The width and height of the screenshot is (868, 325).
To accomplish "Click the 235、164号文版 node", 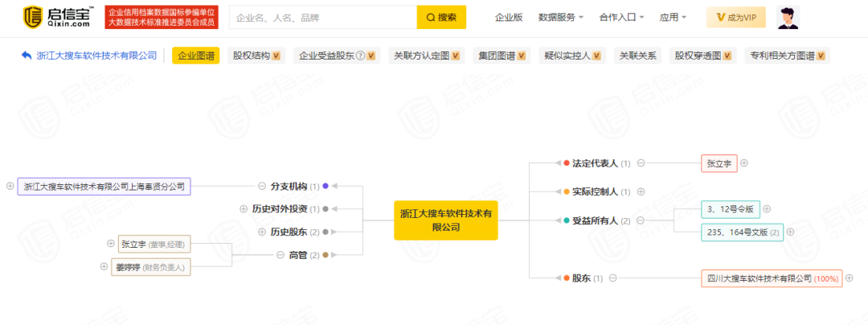I will click(x=742, y=232).
